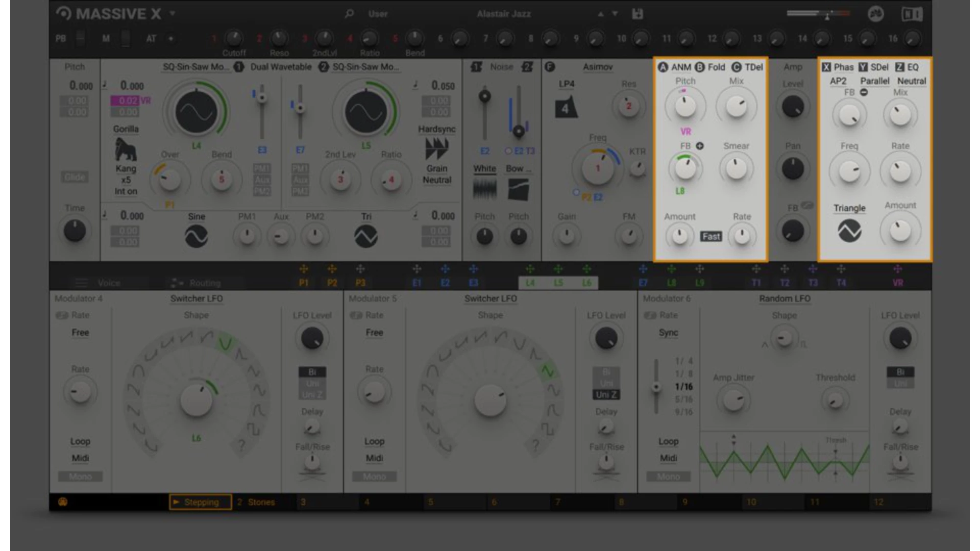Toggle the Fast button in ANM effect

(711, 236)
